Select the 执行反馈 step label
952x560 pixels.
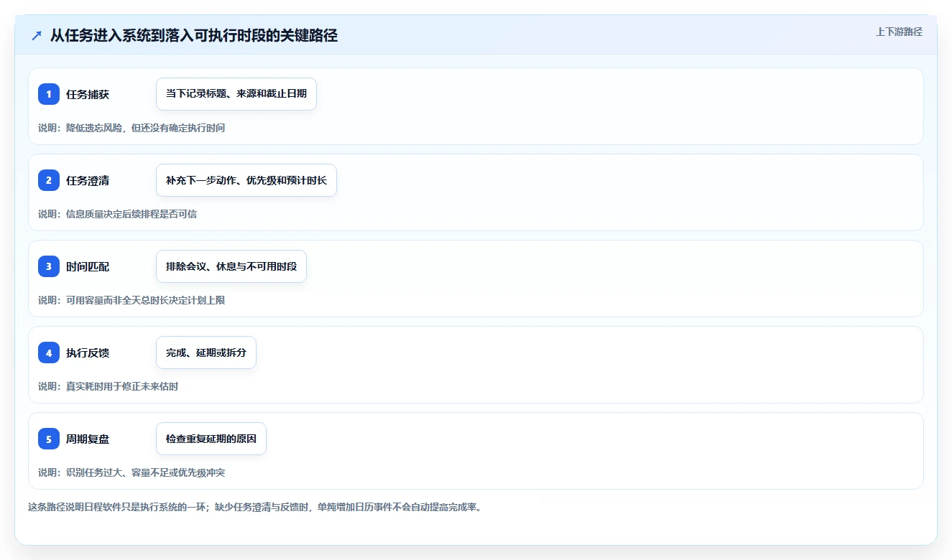click(x=88, y=353)
